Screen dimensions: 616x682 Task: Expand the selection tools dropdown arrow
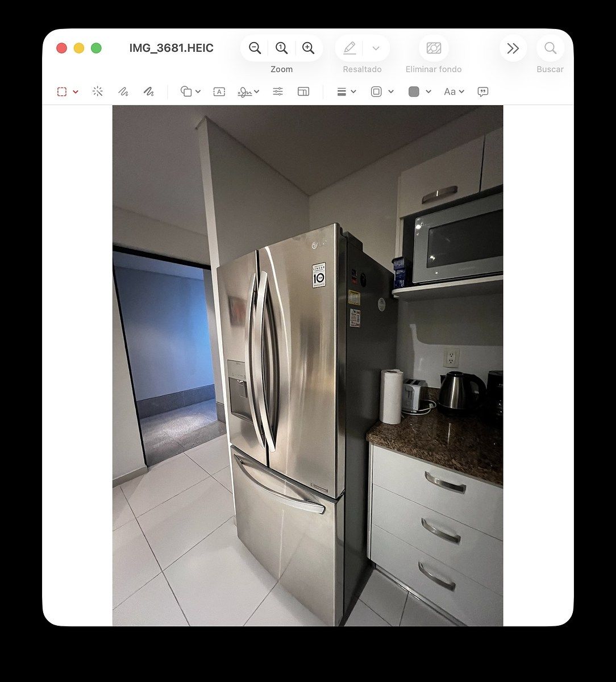click(76, 92)
